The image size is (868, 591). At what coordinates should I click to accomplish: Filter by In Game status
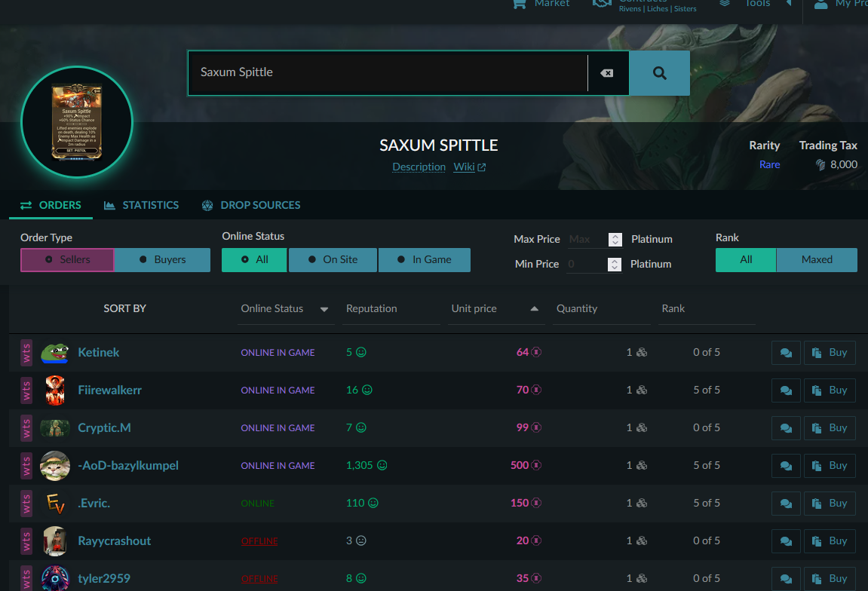pyautogui.click(x=424, y=259)
